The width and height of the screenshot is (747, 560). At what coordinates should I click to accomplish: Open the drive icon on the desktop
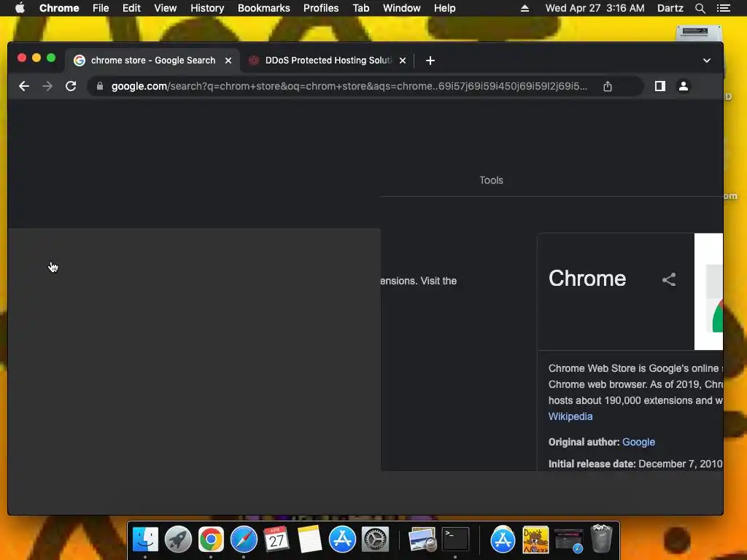[698, 34]
